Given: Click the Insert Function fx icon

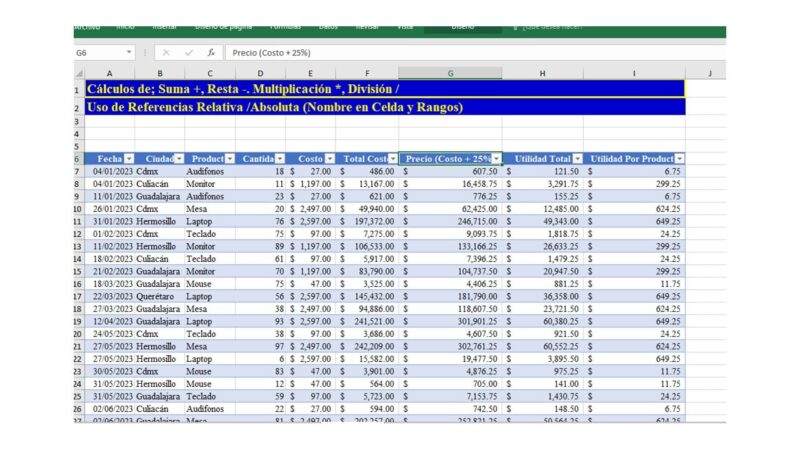Looking at the screenshot, I should tap(211, 53).
